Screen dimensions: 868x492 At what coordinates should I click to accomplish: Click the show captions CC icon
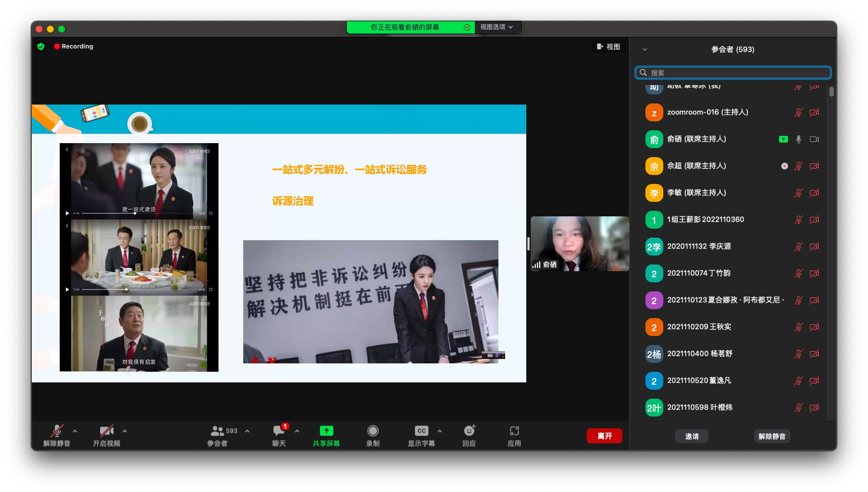(422, 431)
